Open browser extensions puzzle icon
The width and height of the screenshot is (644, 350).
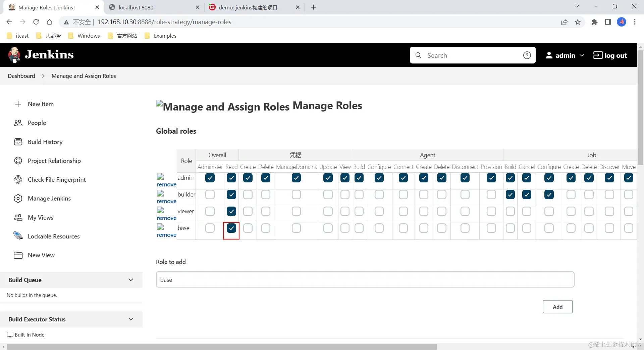point(594,22)
